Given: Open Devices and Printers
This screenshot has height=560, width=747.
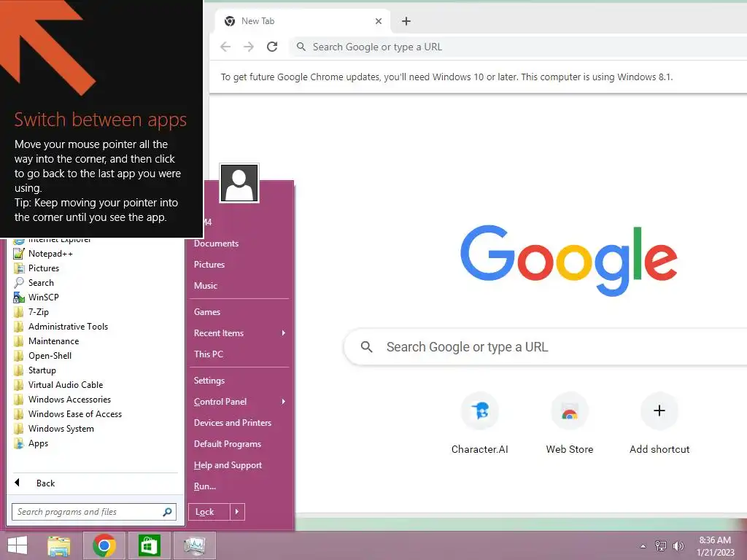Looking at the screenshot, I should click(x=233, y=423).
